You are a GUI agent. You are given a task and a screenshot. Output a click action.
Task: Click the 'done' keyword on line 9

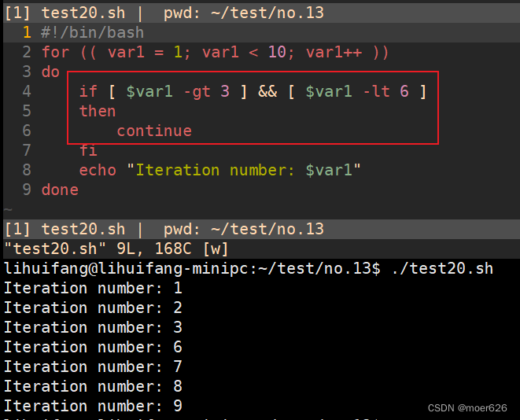(x=60, y=190)
